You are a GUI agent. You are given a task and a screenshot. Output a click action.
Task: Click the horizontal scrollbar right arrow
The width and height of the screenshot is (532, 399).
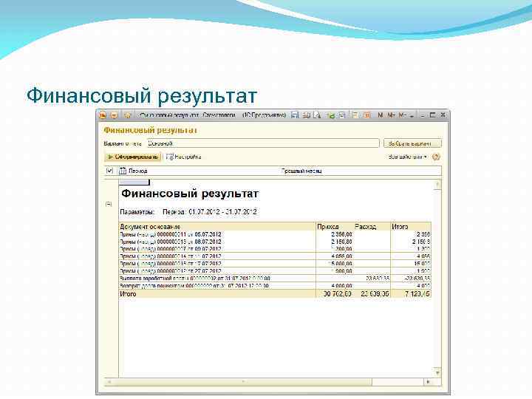coord(429,382)
